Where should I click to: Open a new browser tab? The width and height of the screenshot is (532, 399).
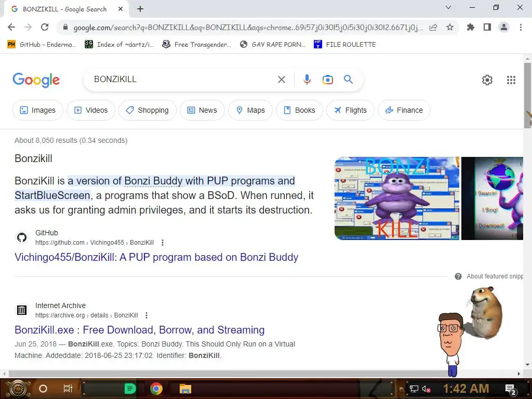point(140,9)
